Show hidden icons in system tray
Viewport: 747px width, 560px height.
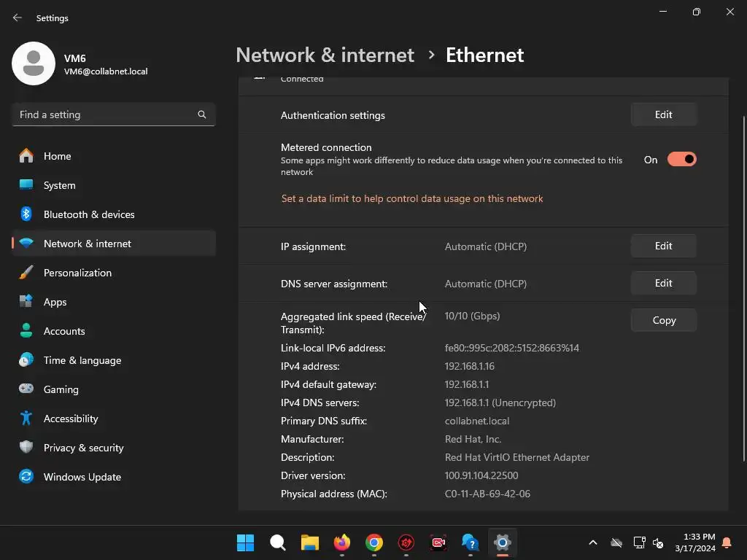click(x=593, y=542)
